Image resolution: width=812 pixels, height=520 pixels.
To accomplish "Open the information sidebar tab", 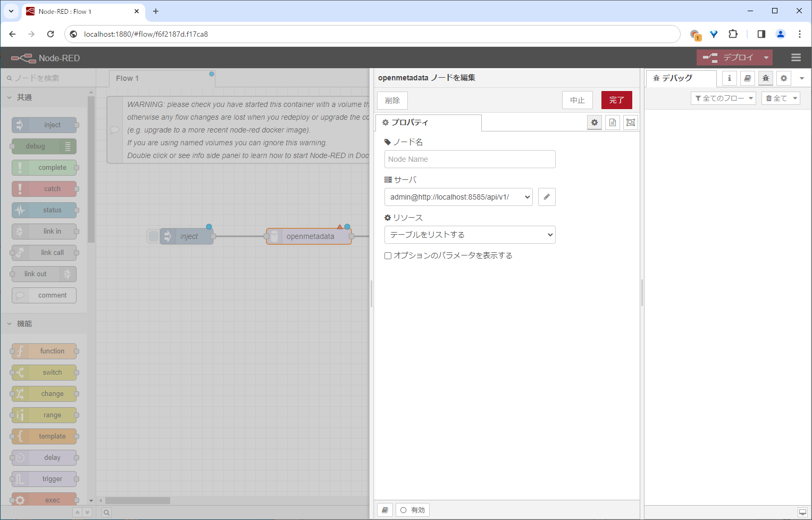I will (x=729, y=78).
